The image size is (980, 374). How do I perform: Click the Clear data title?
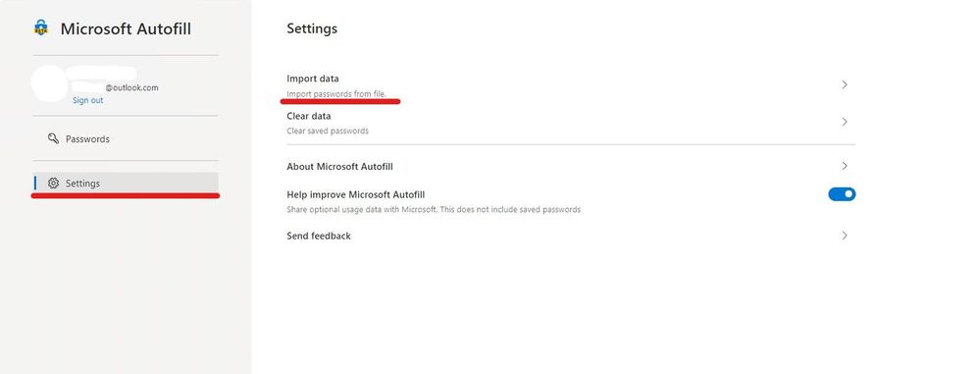click(x=309, y=117)
